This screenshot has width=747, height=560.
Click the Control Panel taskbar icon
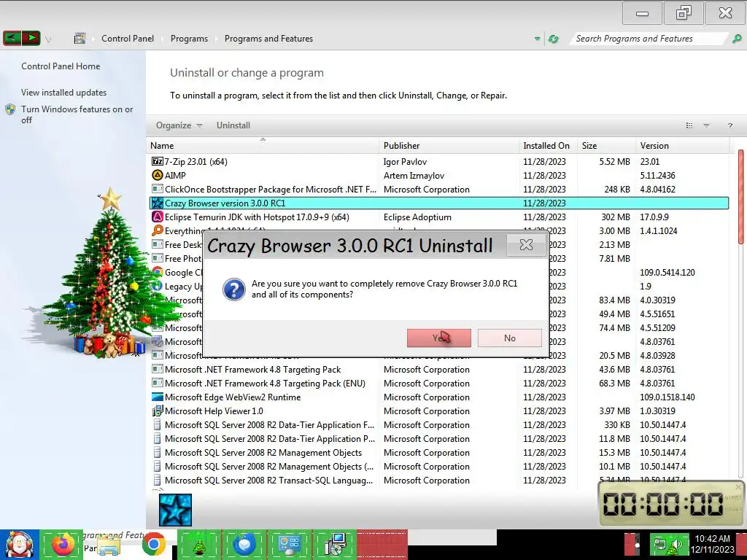coord(289,545)
